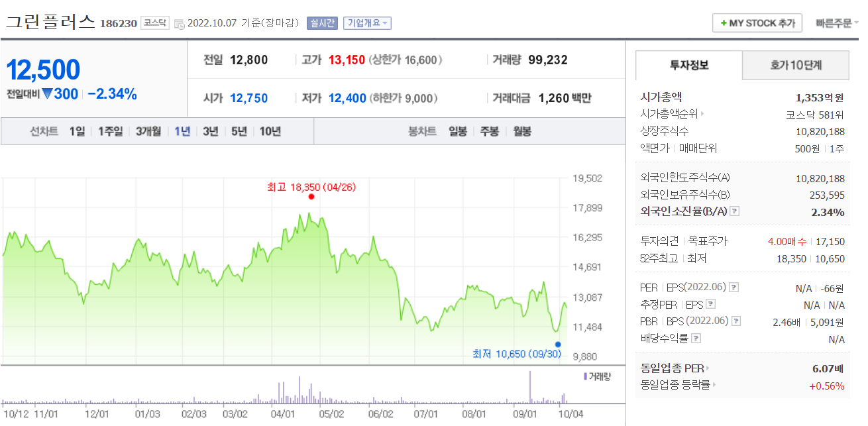
Task: Click the 코스닥 581위 rank value
Action: tap(814, 114)
